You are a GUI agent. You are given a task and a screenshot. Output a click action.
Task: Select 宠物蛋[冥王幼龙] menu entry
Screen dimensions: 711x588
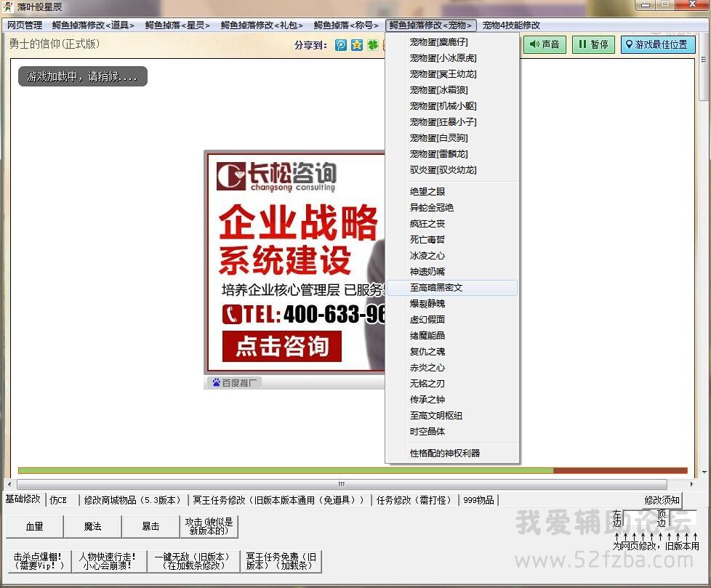click(x=451, y=74)
